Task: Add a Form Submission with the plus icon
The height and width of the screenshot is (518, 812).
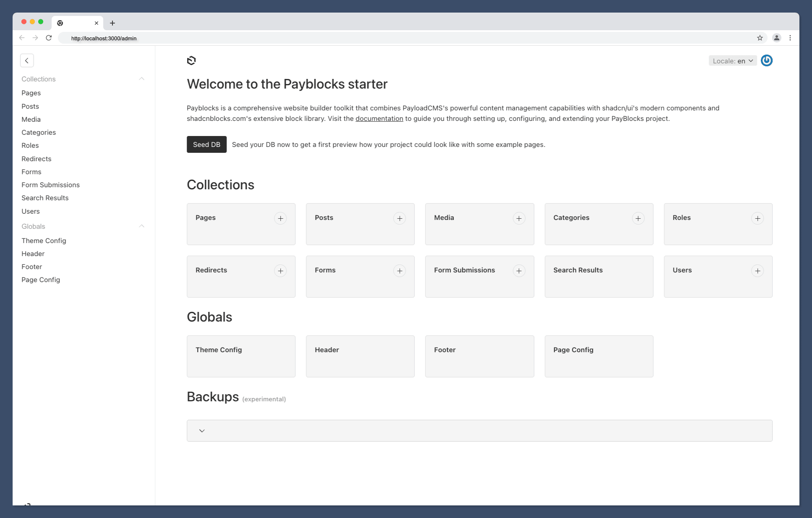Action: click(x=519, y=271)
